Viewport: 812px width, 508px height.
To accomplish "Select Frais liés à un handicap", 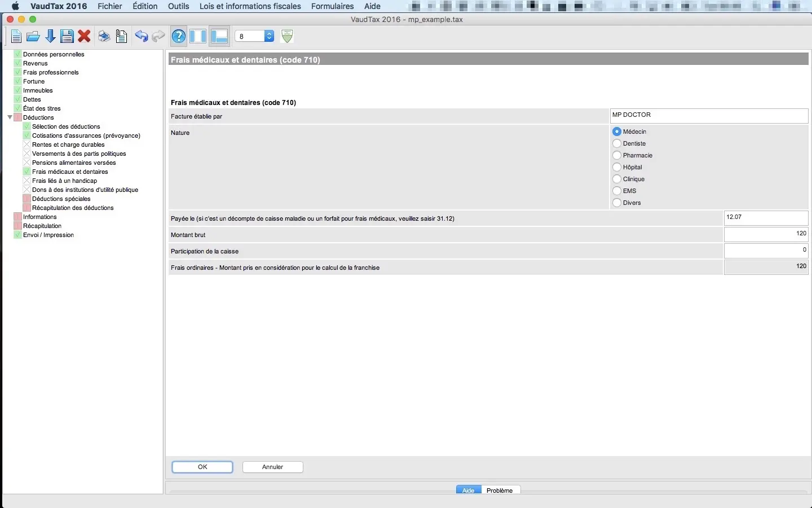I will pyautogui.click(x=64, y=181).
